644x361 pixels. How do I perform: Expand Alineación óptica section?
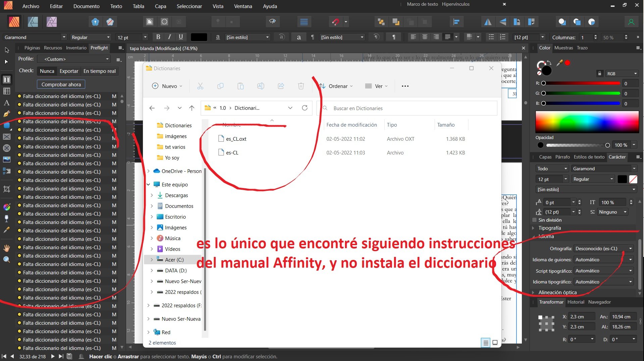(x=533, y=292)
